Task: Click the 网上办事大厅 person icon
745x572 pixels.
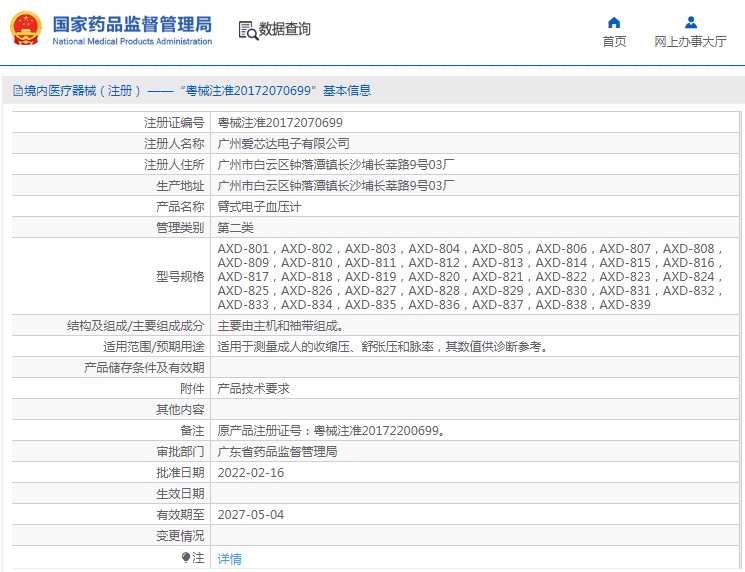Action: click(691, 22)
